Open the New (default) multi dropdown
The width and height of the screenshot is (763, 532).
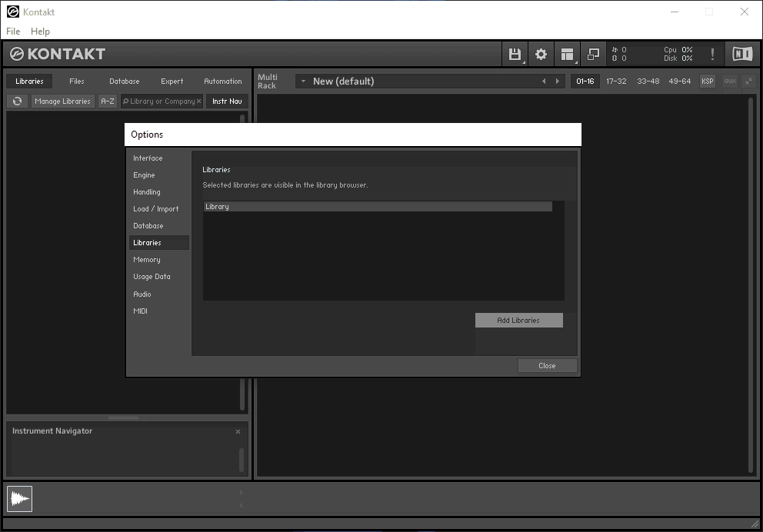(303, 81)
